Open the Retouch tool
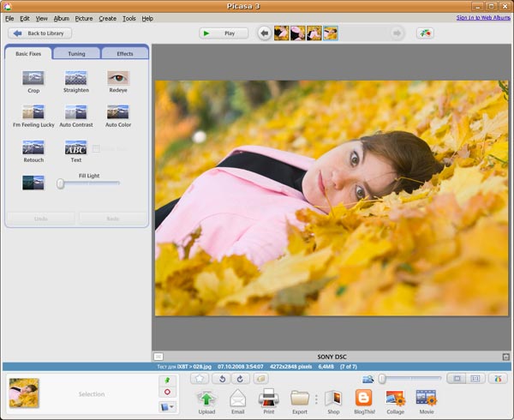Image resolution: width=514 pixels, height=420 pixels. coord(33,147)
